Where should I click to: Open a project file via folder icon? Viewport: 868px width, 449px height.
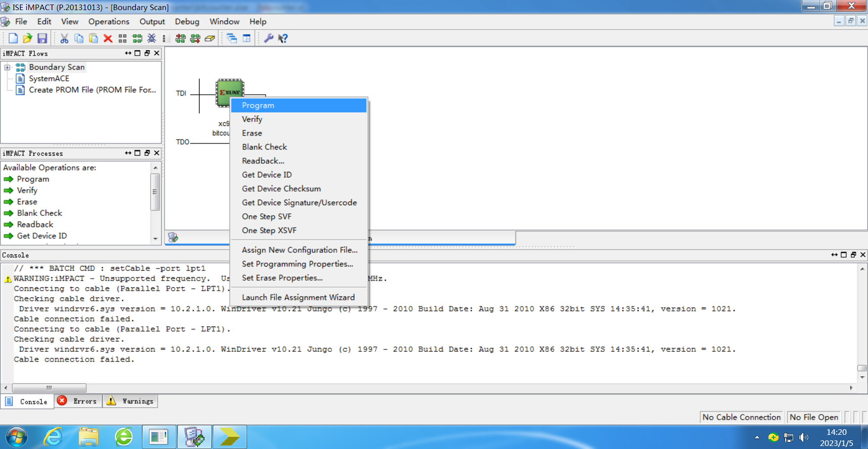click(x=27, y=38)
